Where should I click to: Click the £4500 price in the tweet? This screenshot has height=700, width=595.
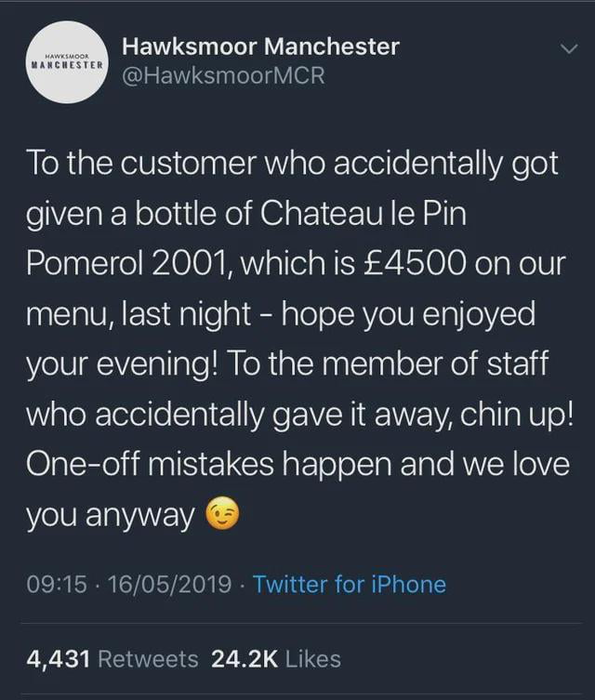(413, 263)
